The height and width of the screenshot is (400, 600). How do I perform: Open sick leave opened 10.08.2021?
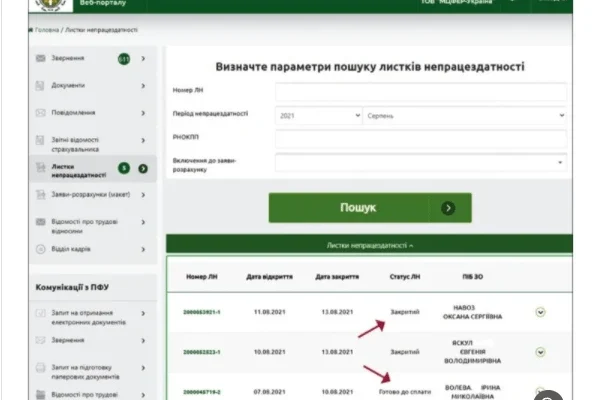(202, 352)
